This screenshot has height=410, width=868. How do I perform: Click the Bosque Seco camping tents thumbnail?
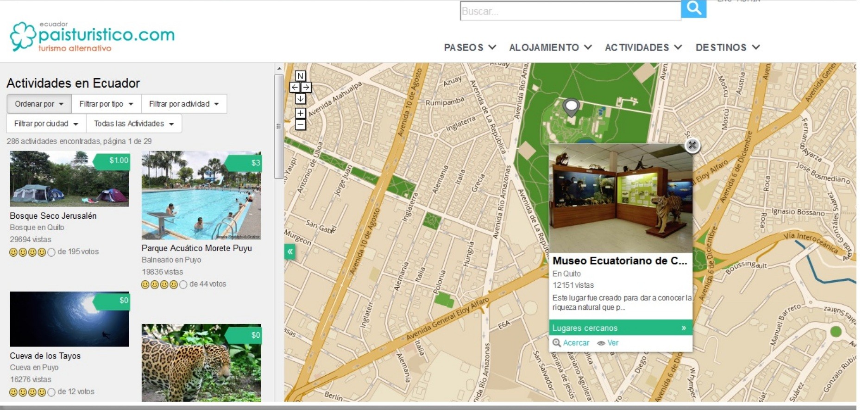(x=69, y=179)
